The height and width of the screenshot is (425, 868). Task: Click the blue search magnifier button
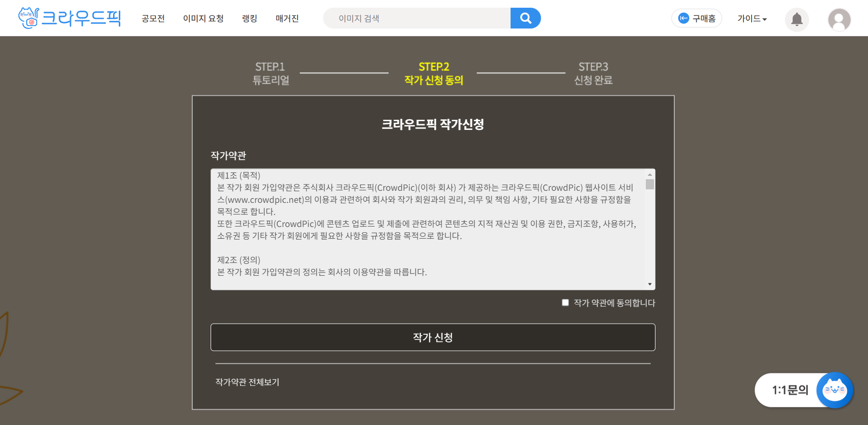pos(526,18)
